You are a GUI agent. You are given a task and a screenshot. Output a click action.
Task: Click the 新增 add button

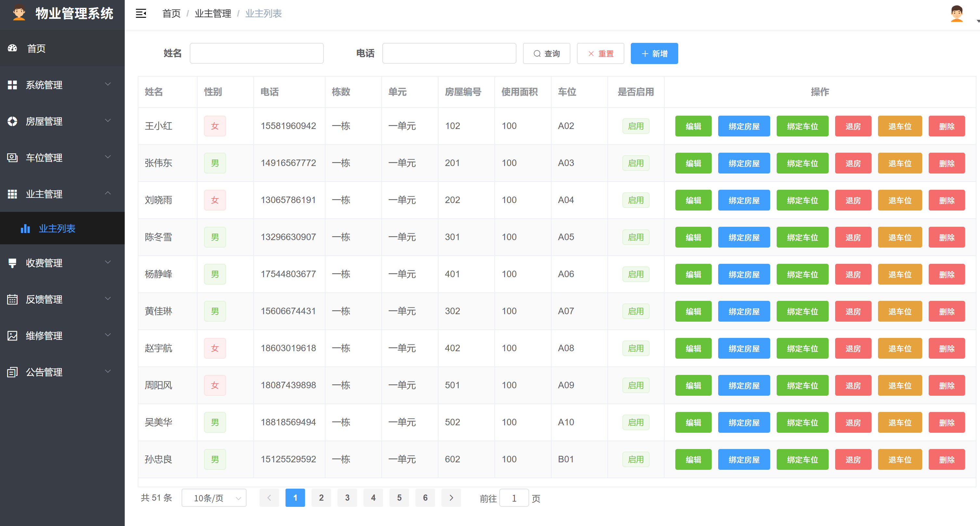pyautogui.click(x=654, y=54)
